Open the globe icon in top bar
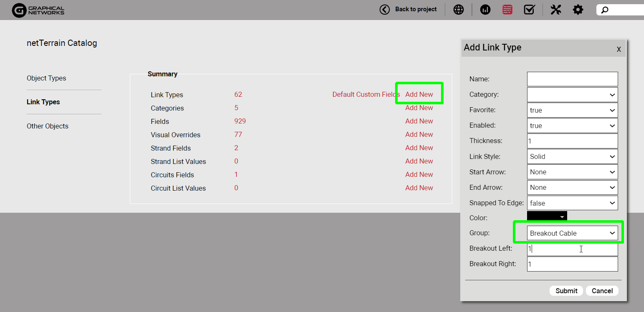This screenshot has width=644, height=312. pyautogui.click(x=459, y=10)
